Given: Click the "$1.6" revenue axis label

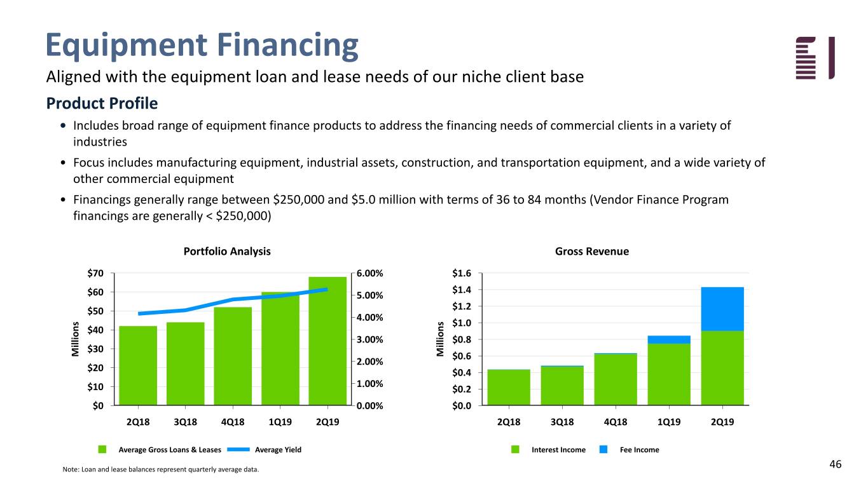Looking at the screenshot, I should point(462,273).
